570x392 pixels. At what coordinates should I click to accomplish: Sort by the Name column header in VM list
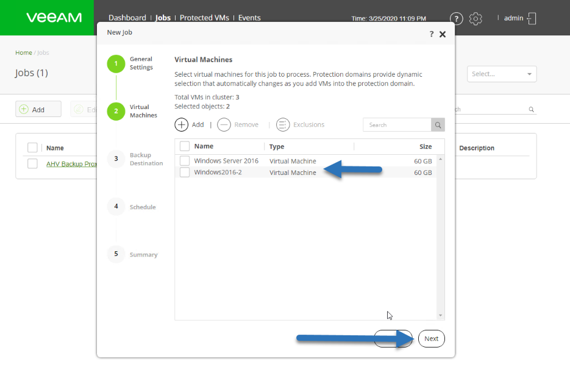point(204,146)
